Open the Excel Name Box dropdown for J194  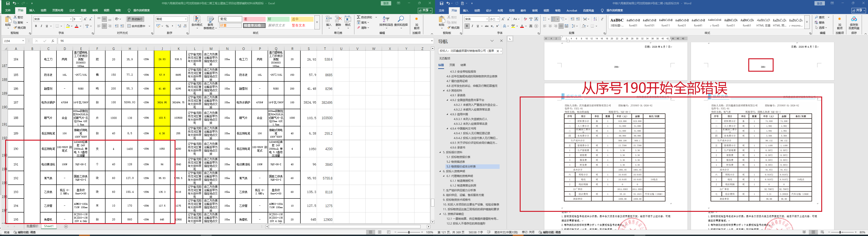click(x=23, y=41)
